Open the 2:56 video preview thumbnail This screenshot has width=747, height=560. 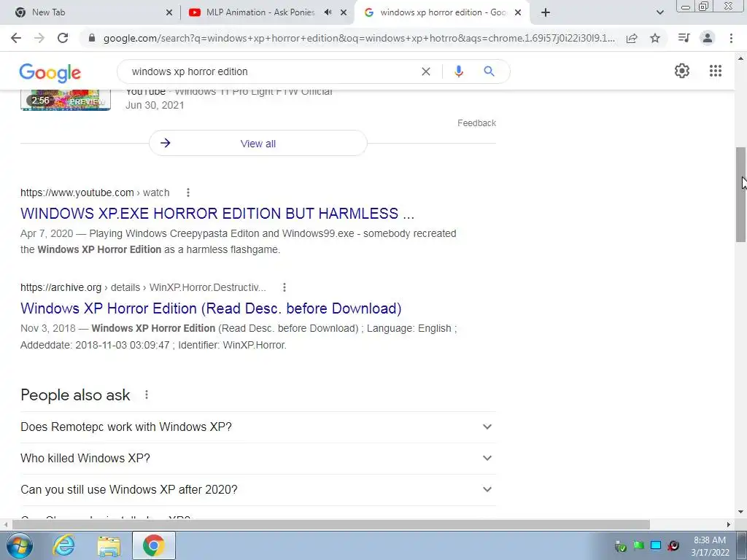(x=66, y=100)
